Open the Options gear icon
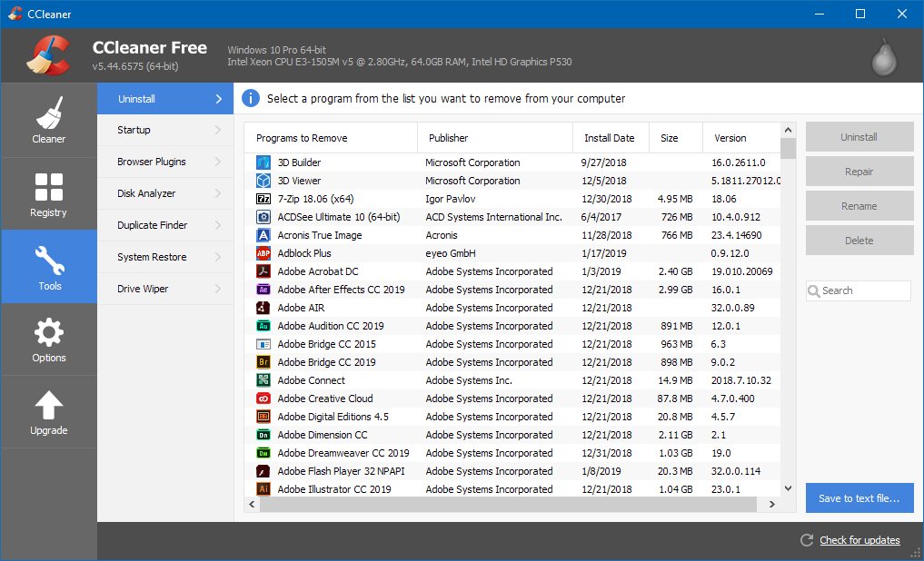924x561 pixels. [x=49, y=332]
